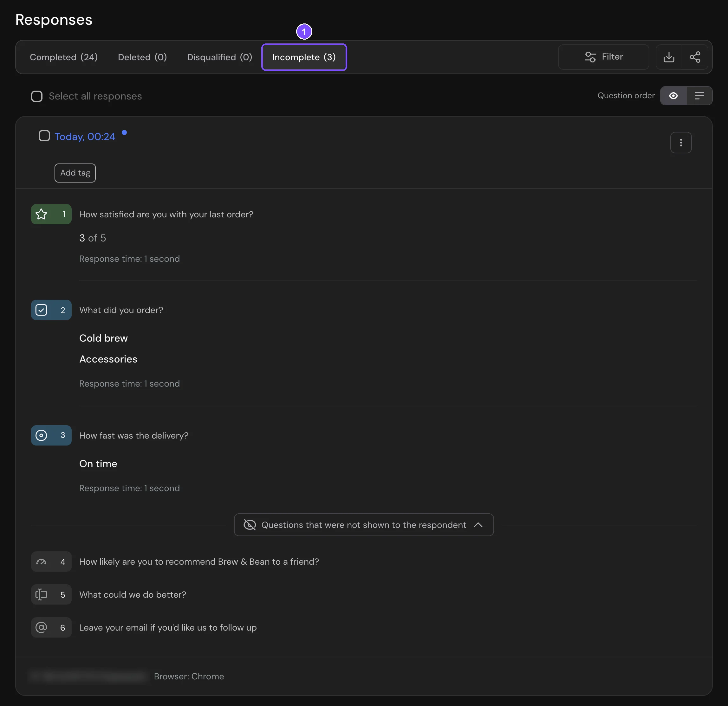Select 'How satisfied are you with your last order?'
The height and width of the screenshot is (706, 728).
pos(166,215)
